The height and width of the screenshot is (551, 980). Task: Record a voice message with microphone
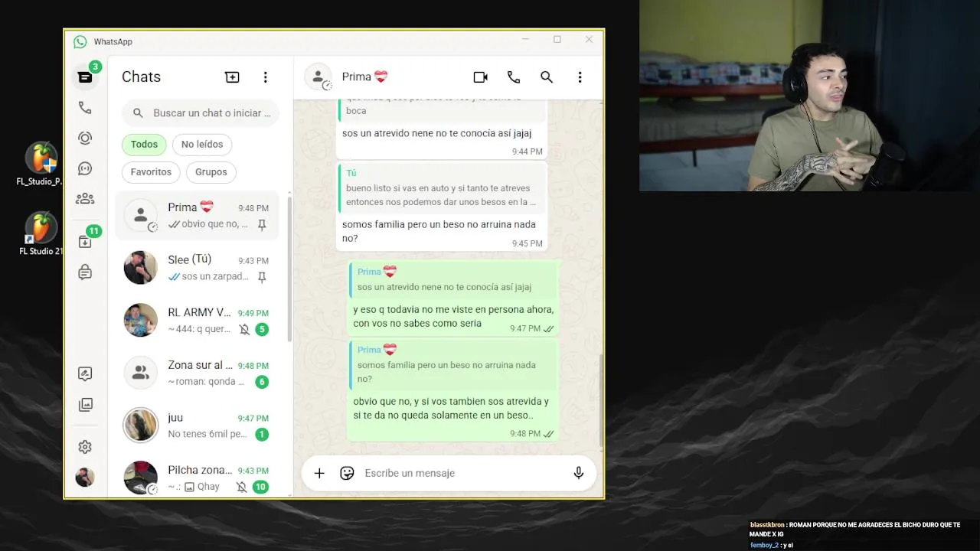(579, 473)
